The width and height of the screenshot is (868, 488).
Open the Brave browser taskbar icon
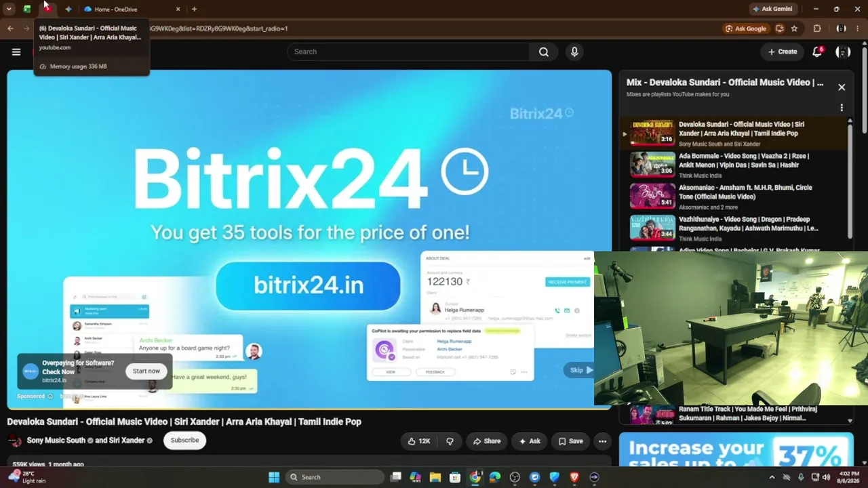[x=574, y=477]
